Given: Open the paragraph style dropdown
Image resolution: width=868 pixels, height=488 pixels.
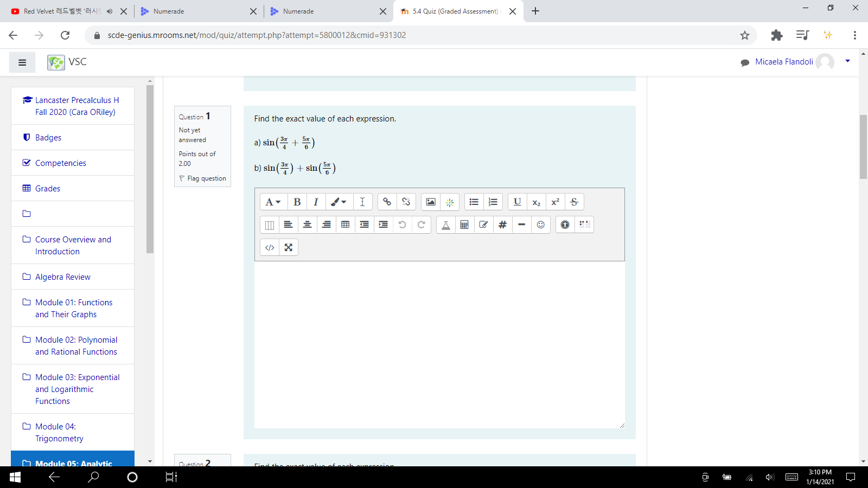Looking at the screenshot, I should [273, 202].
